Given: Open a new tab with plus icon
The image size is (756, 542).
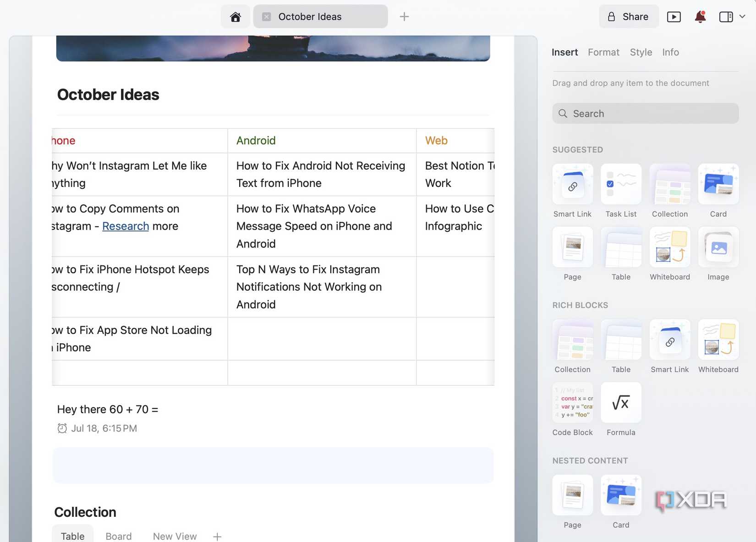Looking at the screenshot, I should (404, 17).
